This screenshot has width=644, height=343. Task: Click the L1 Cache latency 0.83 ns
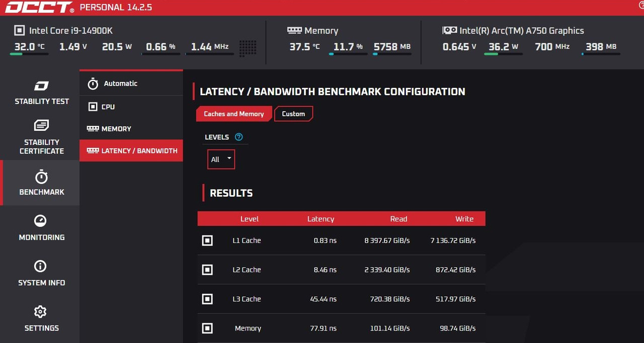coord(325,240)
